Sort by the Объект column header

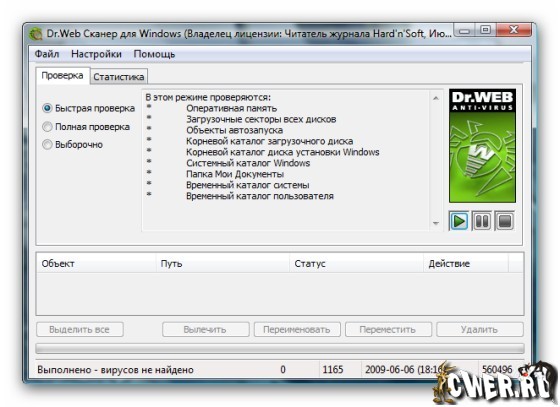click(x=96, y=263)
